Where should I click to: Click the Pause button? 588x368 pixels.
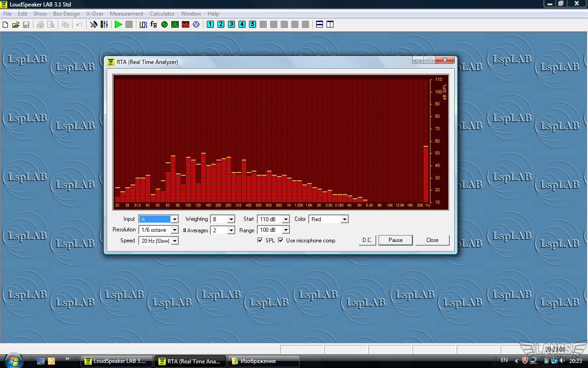(396, 240)
